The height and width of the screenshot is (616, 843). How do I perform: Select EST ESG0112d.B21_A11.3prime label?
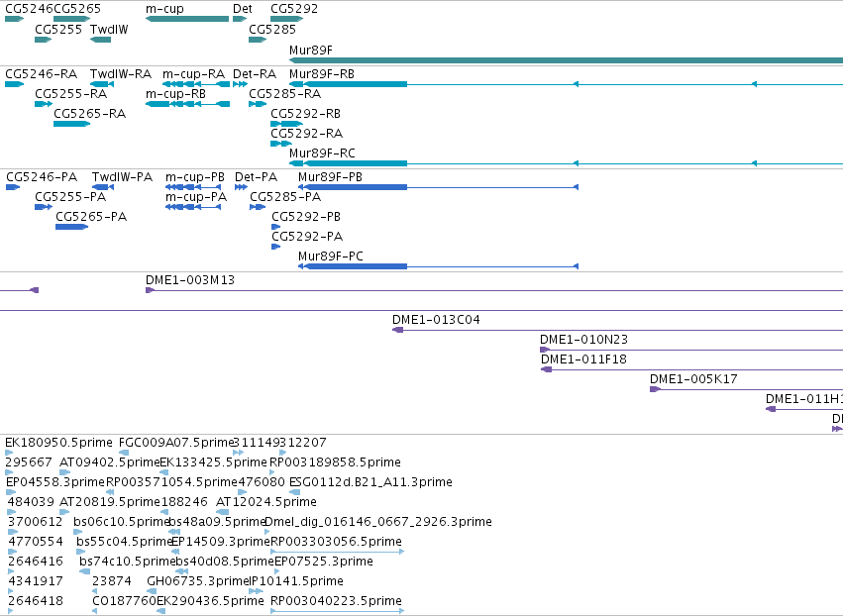(370, 482)
